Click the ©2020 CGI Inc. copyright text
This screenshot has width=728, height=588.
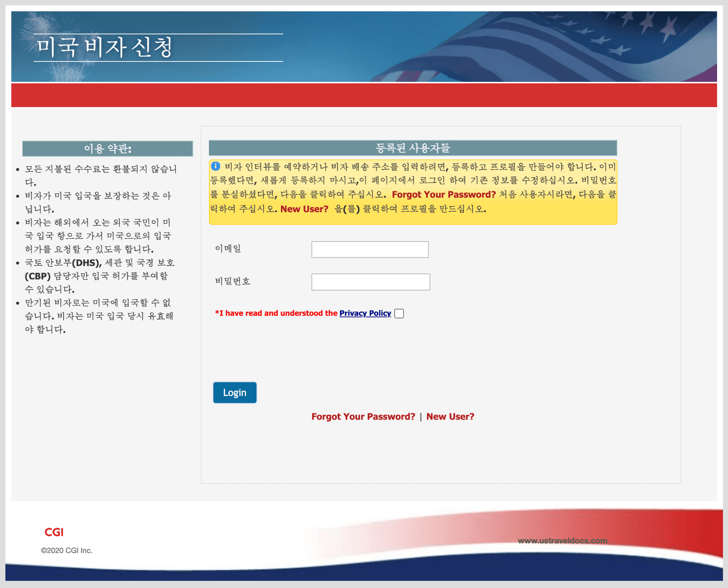point(67,550)
